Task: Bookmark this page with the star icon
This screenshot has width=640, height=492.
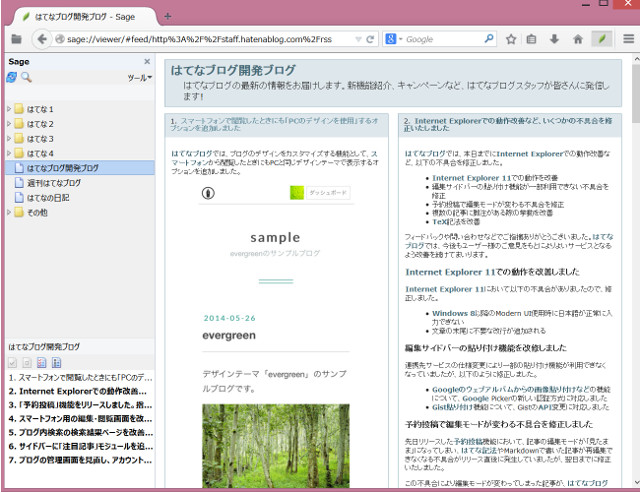Action: [x=511, y=39]
